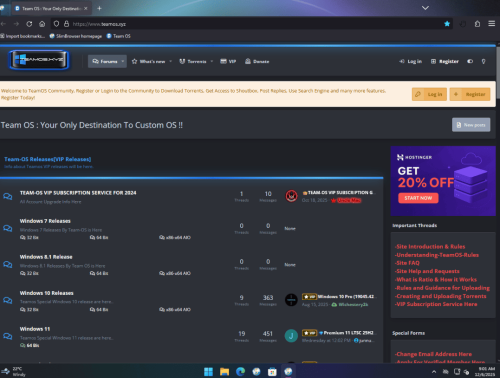The image size is (500, 378).
Task: Click the TeamOS logo in the header
Action: point(39,60)
